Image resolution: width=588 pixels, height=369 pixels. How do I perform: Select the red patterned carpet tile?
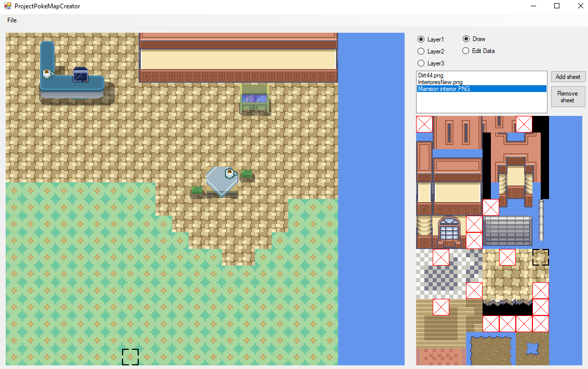(x=440, y=357)
